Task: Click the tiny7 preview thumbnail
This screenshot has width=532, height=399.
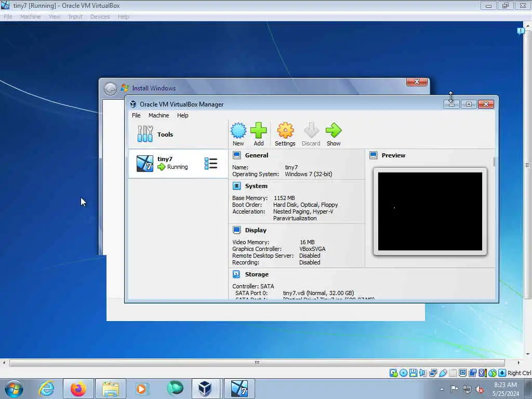Action: pyautogui.click(x=430, y=211)
